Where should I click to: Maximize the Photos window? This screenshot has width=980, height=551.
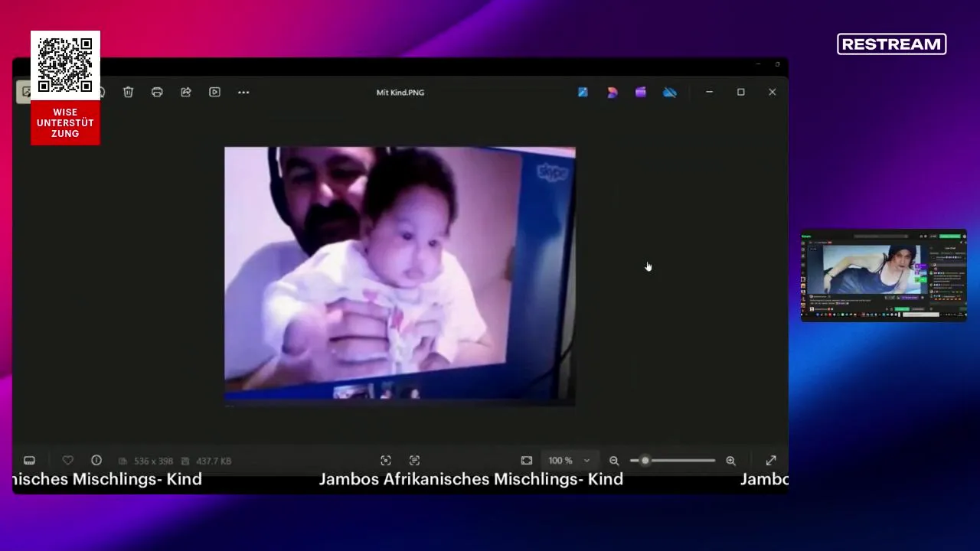(740, 92)
